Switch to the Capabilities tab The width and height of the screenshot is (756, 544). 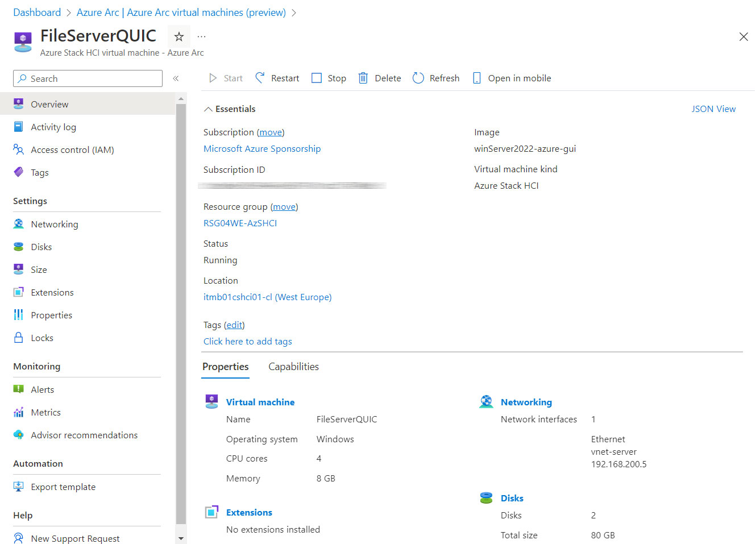293,366
